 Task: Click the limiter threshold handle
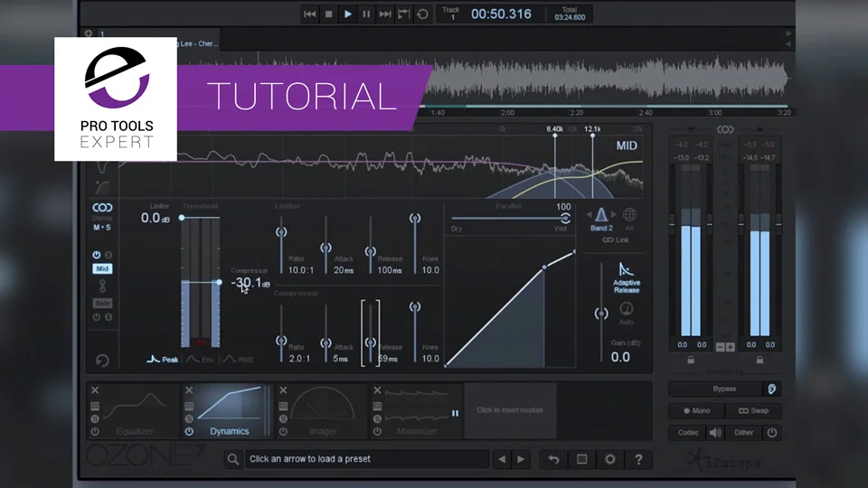182,218
